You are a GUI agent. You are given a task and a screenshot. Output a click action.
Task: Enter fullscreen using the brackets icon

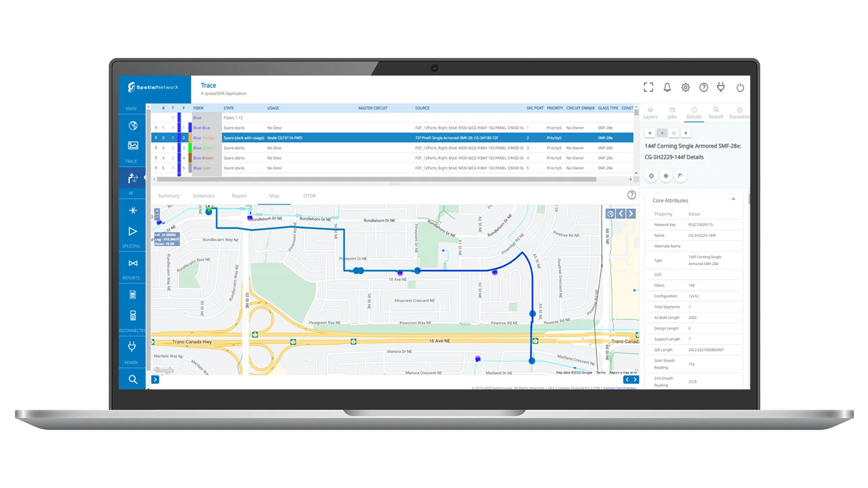(x=648, y=87)
